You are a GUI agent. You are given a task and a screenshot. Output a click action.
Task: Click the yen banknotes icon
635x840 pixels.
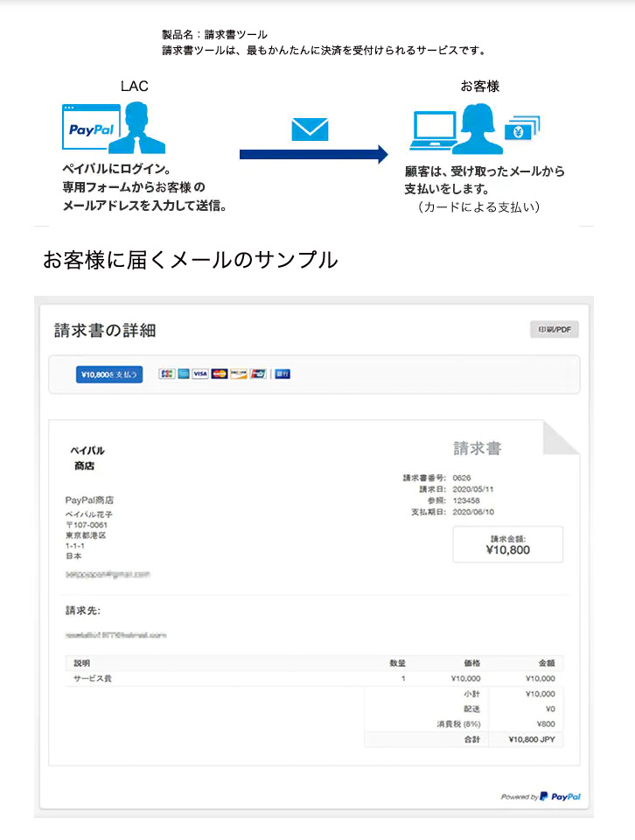(522, 129)
